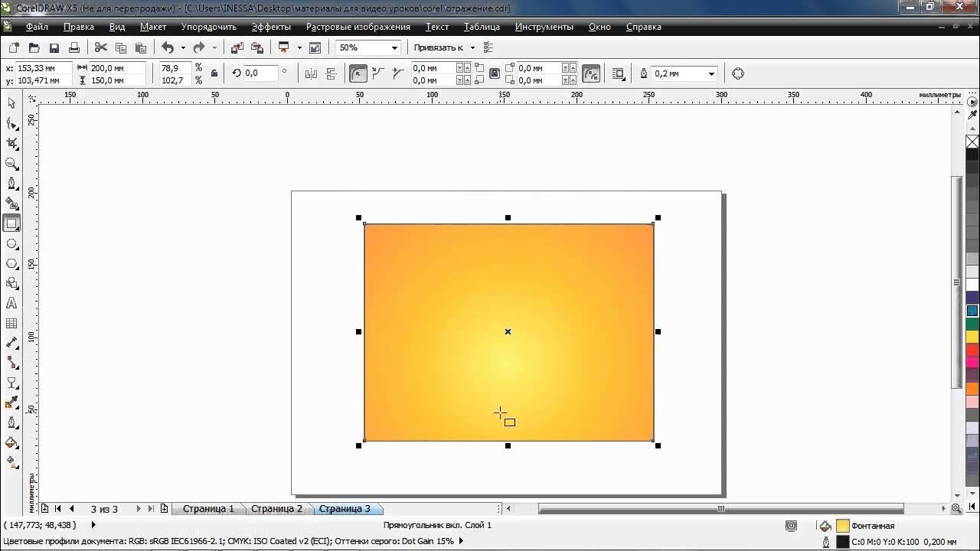This screenshot has width=980, height=551.
Task: Select the Polygon tool
Action: point(11,263)
